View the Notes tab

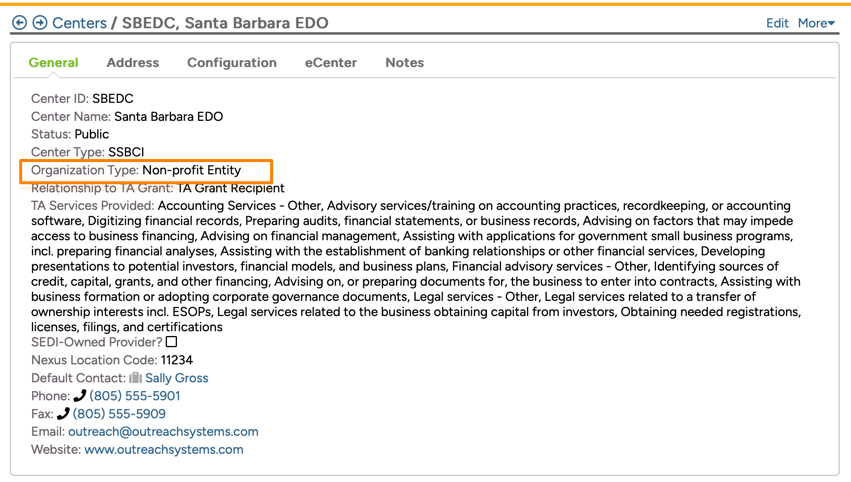(x=405, y=62)
